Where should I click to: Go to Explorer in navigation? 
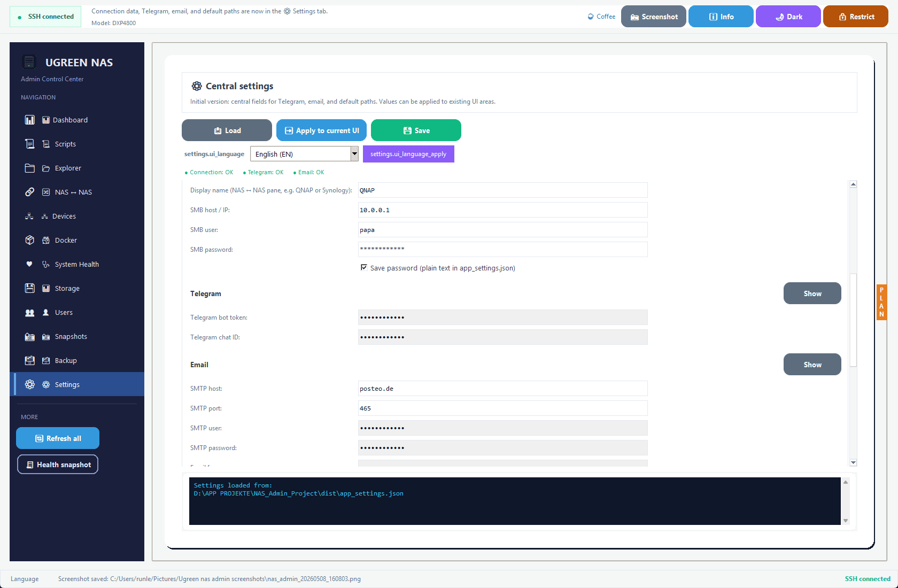point(77,168)
